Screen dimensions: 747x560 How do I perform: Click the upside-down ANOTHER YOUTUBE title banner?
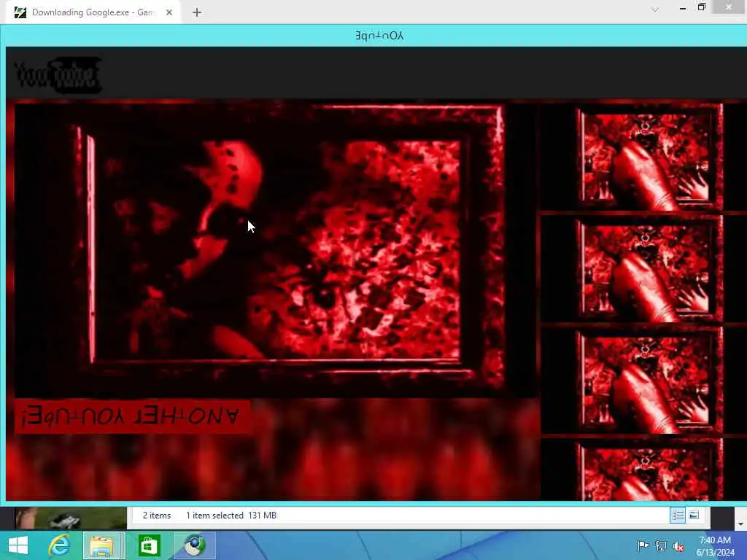coord(133,416)
